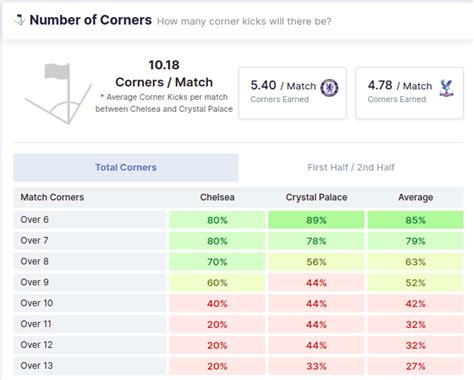Image resolution: width=474 pixels, height=380 pixels.
Task: Switch to First Half / 2nd Half tab
Action: click(x=351, y=168)
